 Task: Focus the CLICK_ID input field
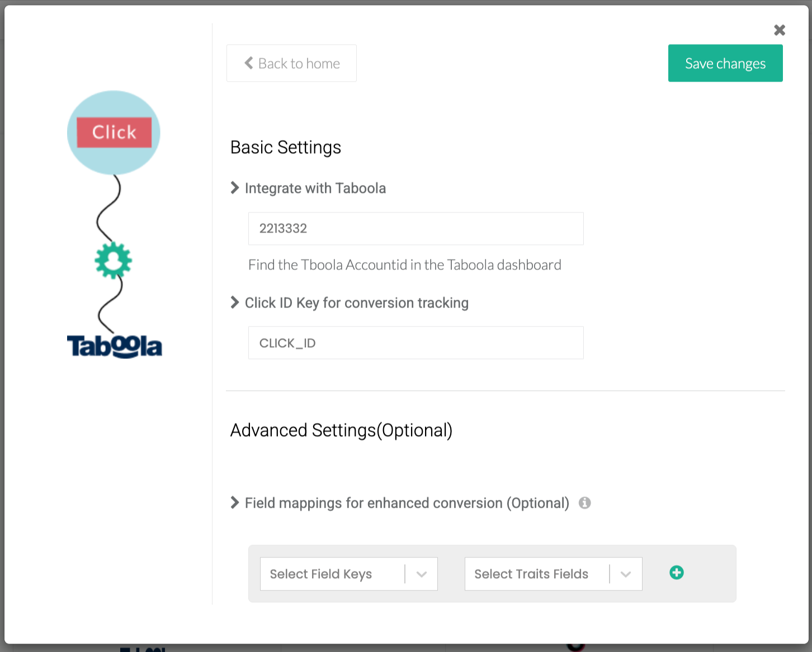(x=416, y=343)
